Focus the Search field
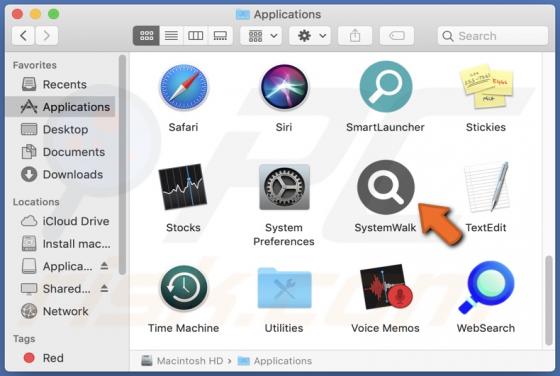560x376 pixels. pyautogui.click(x=493, y=36)
